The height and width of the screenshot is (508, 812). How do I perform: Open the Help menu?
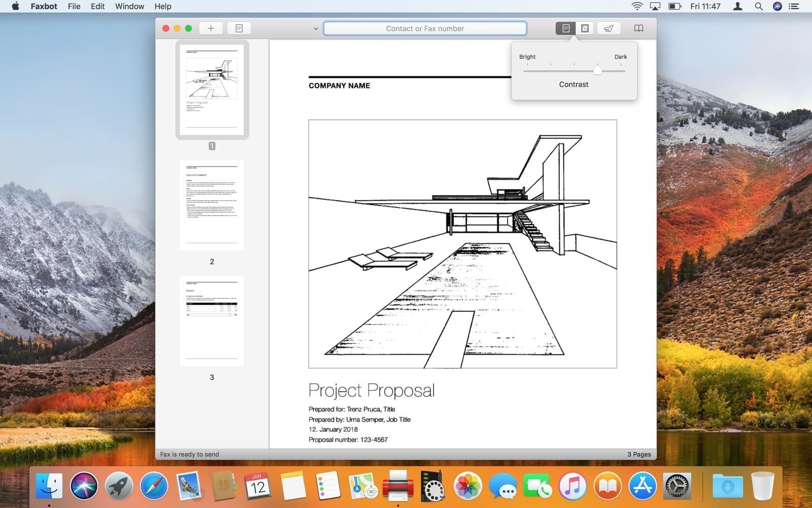coord(163,6)
